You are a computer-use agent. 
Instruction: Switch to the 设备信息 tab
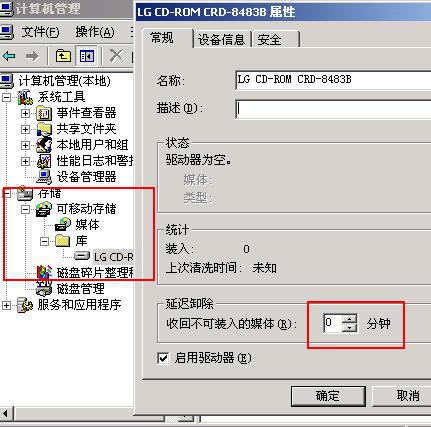tap(222, 40)
